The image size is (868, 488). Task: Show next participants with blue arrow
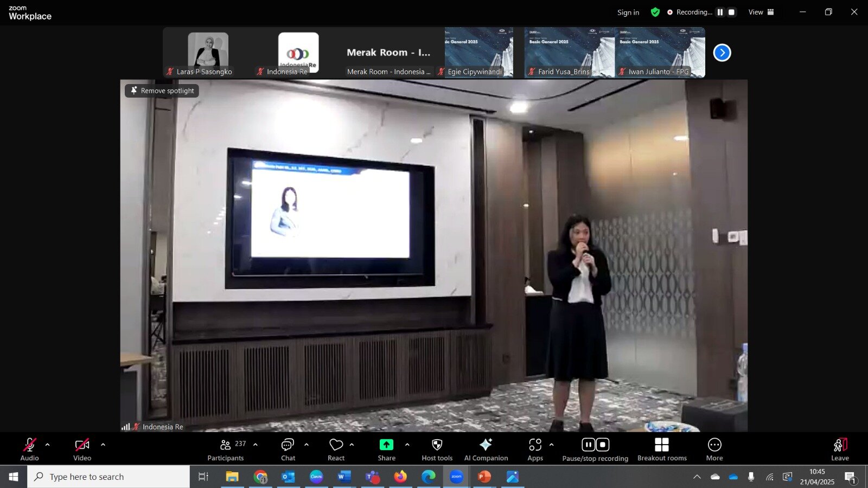[722, 53]
